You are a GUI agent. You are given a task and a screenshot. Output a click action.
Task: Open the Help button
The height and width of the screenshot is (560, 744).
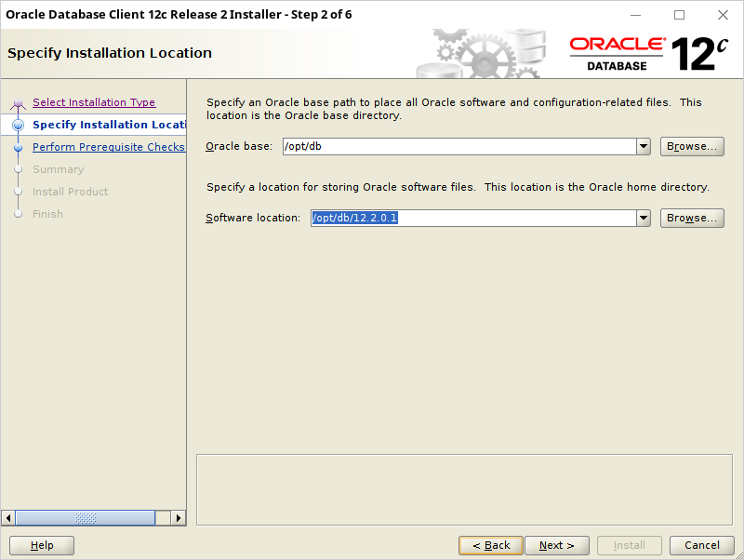coord(42,546)
